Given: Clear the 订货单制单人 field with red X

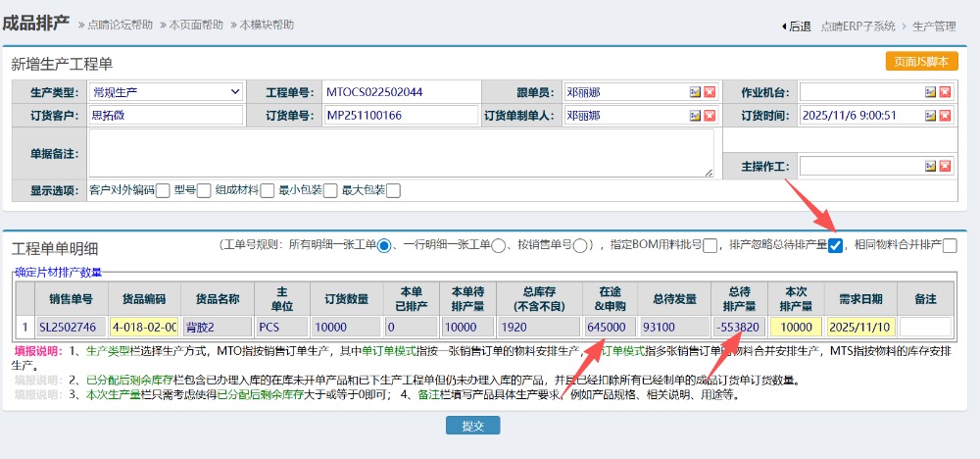Looking at the screenshot, I should click(x=710, y=116).
